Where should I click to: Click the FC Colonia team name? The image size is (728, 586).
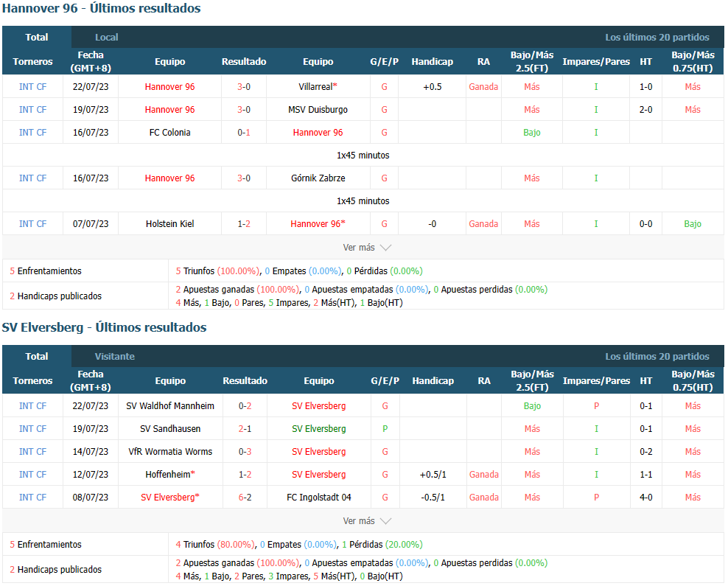click(170, 133)
